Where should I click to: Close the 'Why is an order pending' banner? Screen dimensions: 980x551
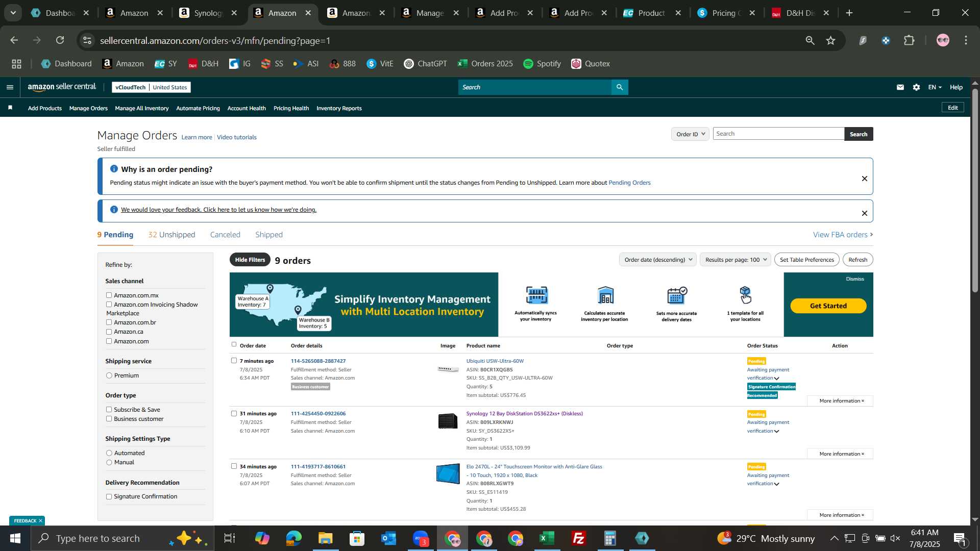[x=865, y=179]
